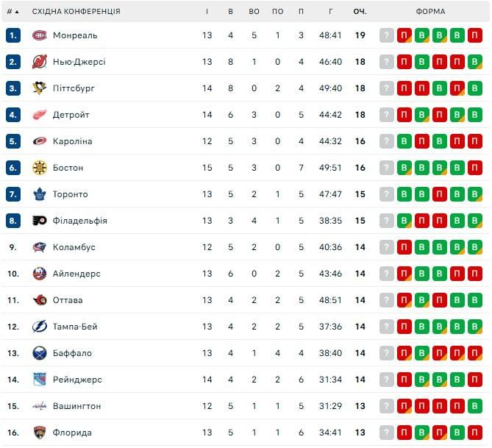
Task: Click the Boston Bruins logo
Action: tap(40, 168)
